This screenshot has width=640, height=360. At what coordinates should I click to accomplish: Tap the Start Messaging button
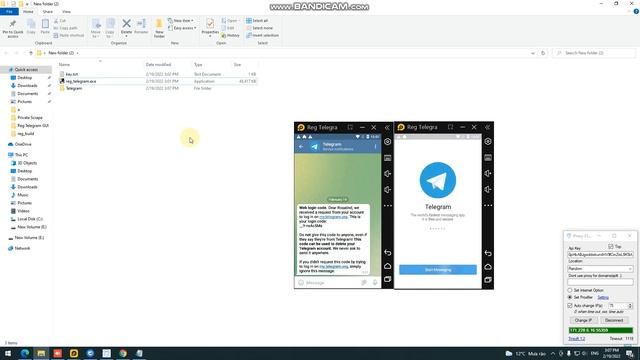[438, 270]
